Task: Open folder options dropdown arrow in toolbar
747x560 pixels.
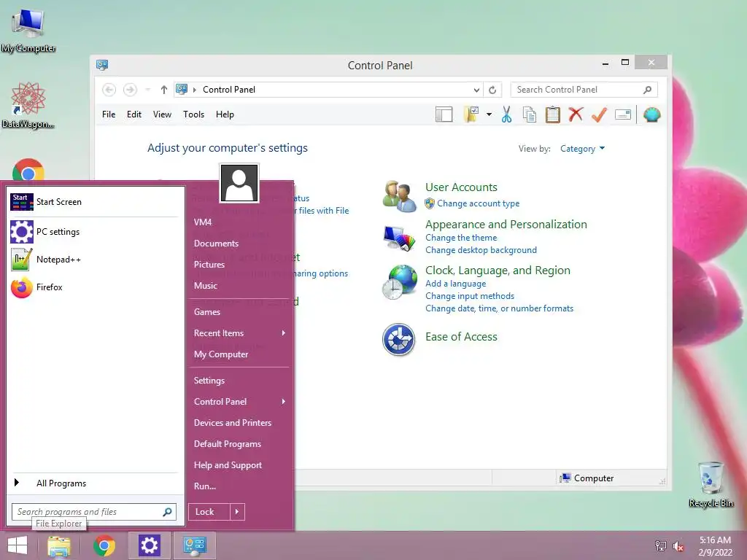Action: click(x=489, y=114)
